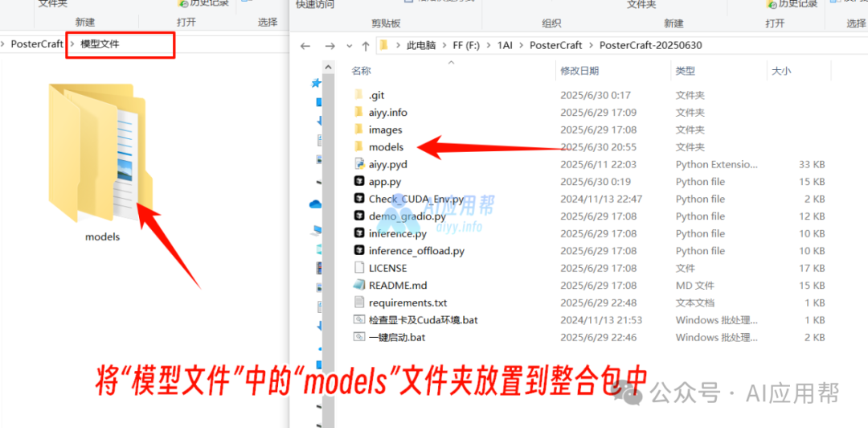Viewport: 868px width, 428px height.
Task: Click date 2025/6/29 17:09 of aiyy.info
Action: (600, 113)
